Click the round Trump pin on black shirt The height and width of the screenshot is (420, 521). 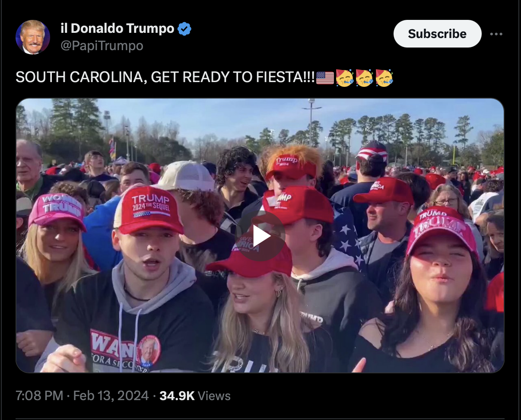148,351
